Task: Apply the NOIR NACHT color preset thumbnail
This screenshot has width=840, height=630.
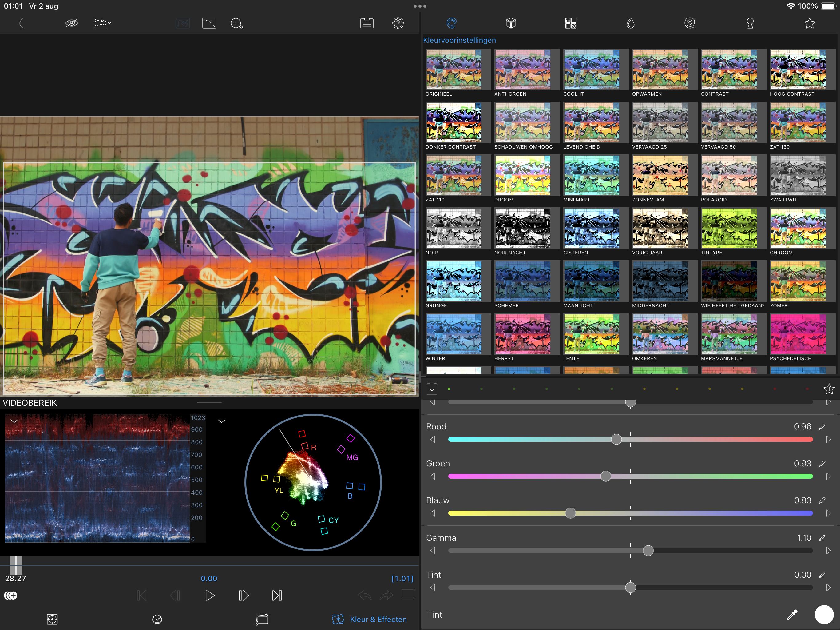Action: coord(522,228)
